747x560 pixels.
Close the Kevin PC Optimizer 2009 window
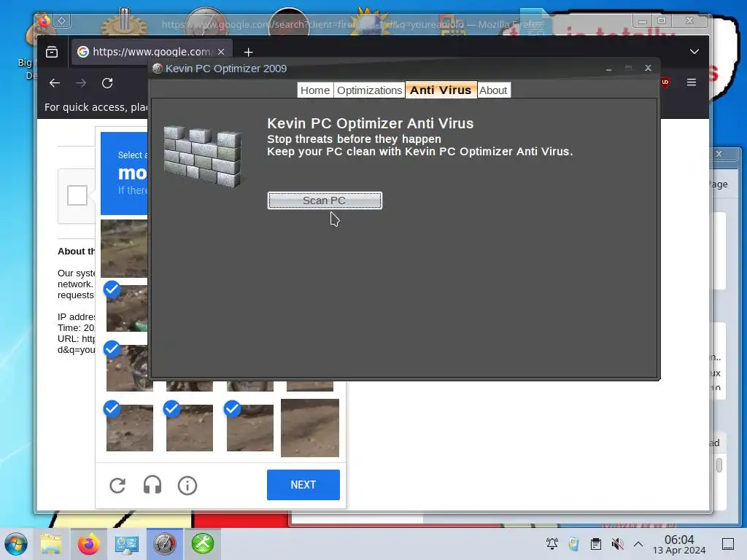648,68
